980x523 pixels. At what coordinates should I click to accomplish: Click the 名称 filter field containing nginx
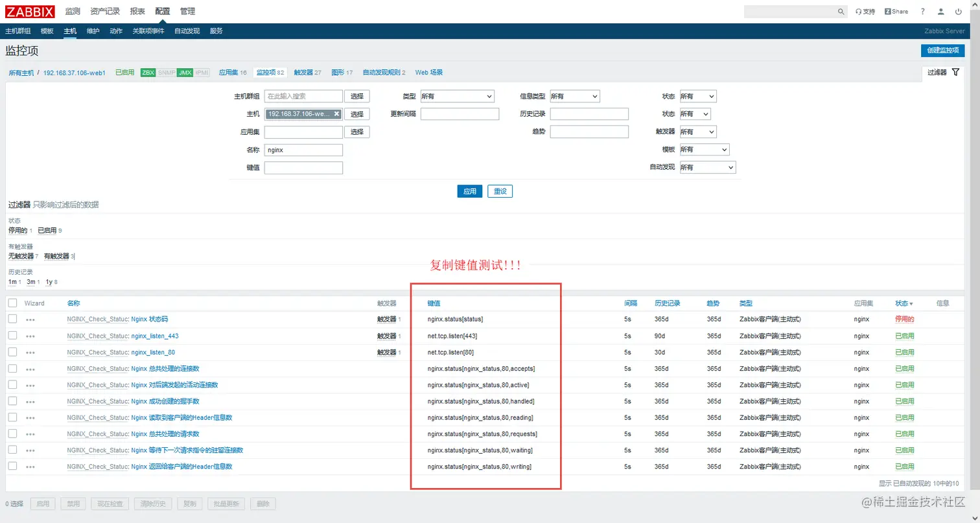303,150
